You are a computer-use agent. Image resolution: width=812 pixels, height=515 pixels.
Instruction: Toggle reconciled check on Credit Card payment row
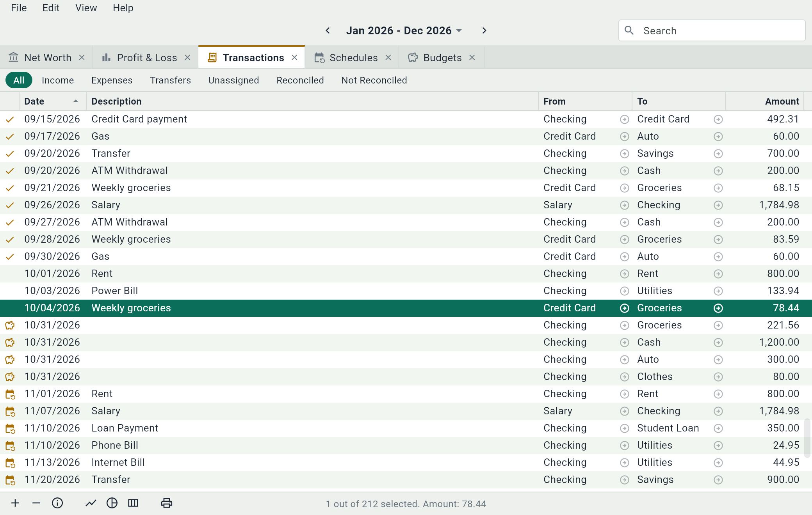[10, 119]
